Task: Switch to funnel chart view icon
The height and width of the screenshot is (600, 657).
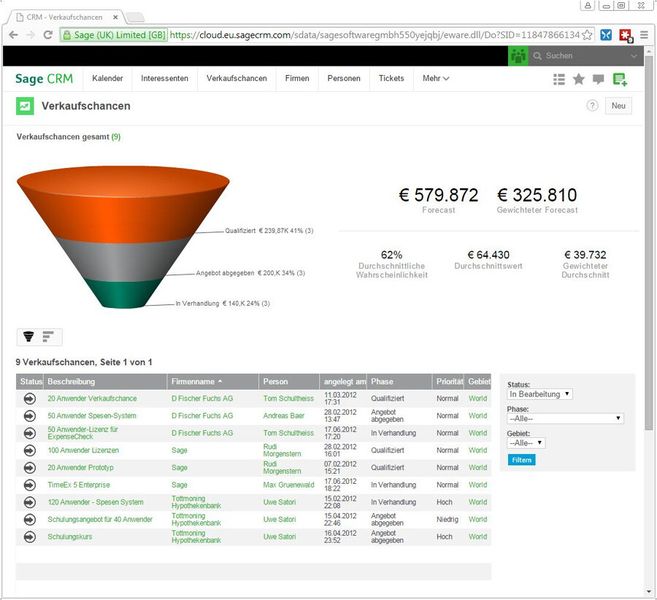Action: [x=28, y=336]
